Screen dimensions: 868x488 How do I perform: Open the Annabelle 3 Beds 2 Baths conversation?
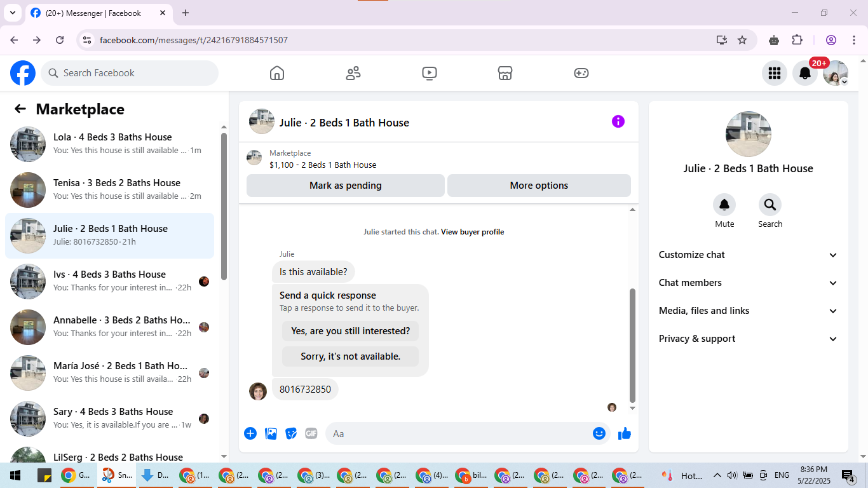(109, 327)
